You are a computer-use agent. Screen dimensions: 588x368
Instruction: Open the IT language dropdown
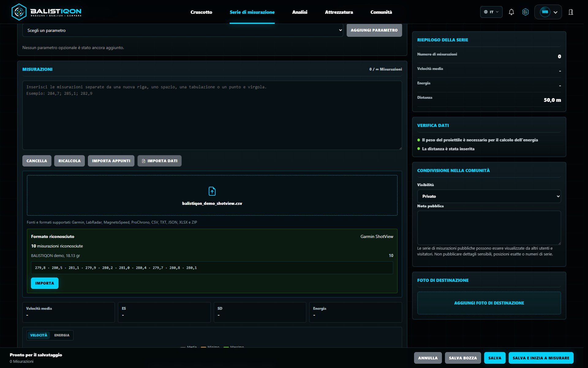pos(491,12)
